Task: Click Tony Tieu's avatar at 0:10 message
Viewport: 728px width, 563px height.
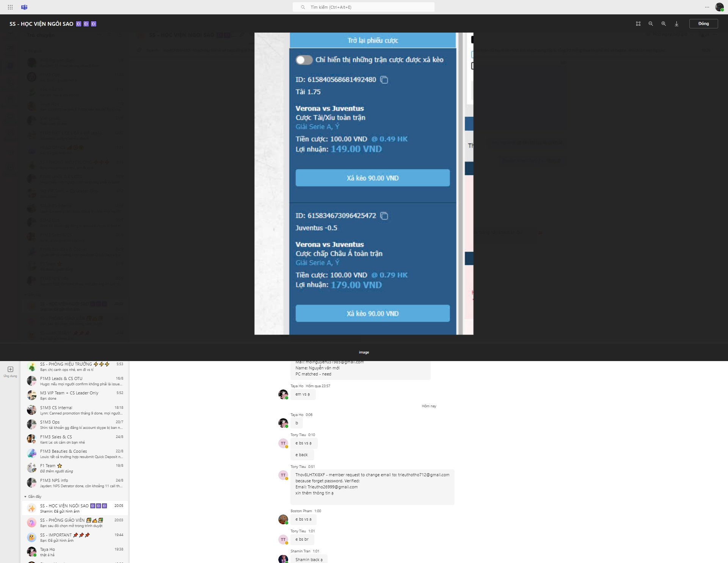Action: (283, 443)
